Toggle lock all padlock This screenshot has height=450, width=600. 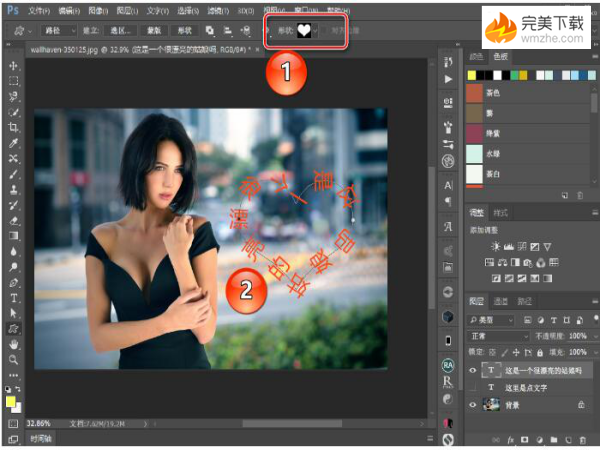[540, 352]
